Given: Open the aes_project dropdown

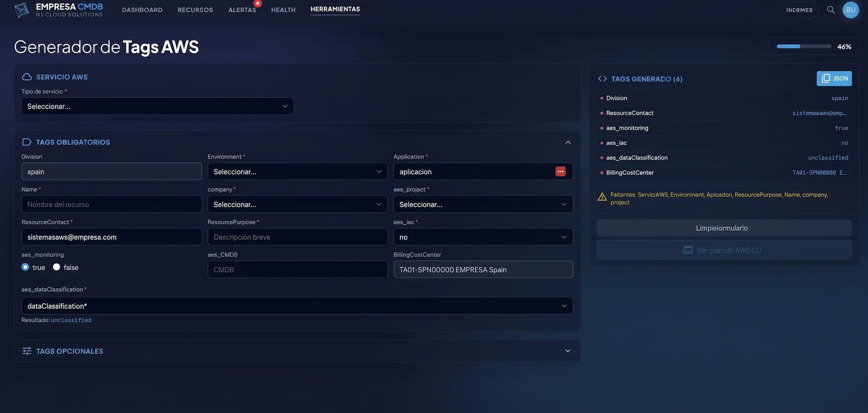Looking at the screenshot, I should click(483, 204).
